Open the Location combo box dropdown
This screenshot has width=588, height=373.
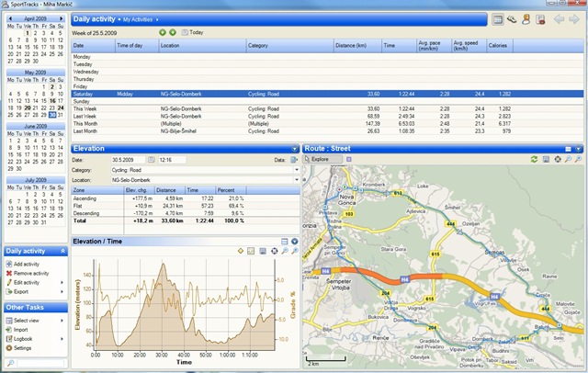click(296, 180)
